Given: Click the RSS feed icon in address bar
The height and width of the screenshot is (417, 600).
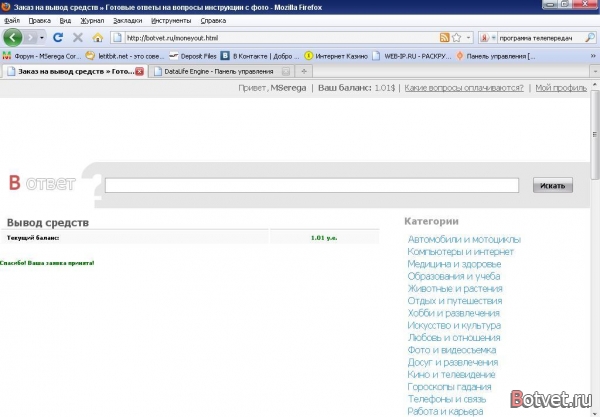Looking at the screenshot, I should 444,37.
